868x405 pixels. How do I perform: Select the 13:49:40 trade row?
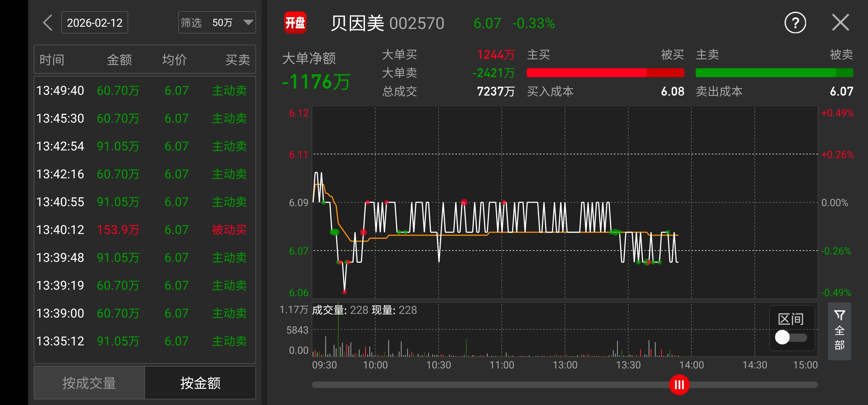tap(145, 91)
